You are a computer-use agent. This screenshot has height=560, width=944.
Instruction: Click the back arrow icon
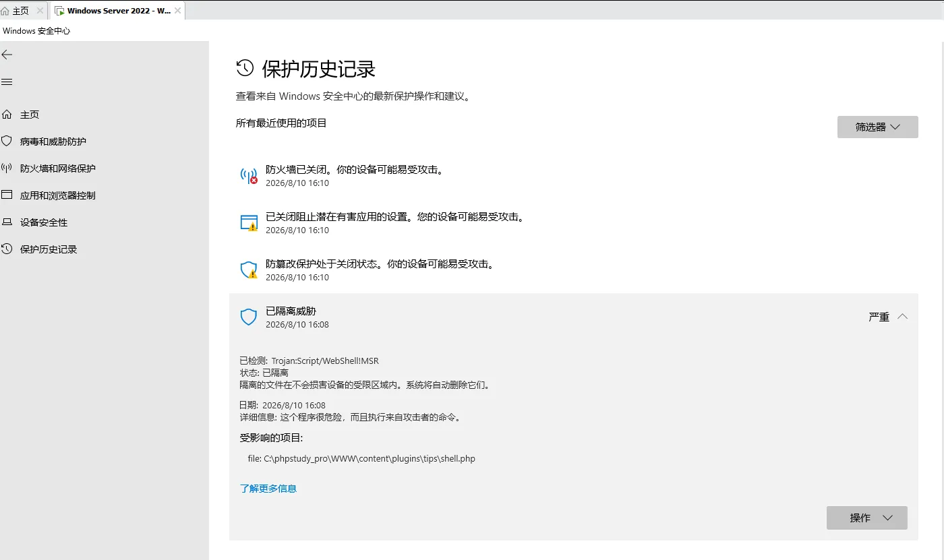click(7, 55)
